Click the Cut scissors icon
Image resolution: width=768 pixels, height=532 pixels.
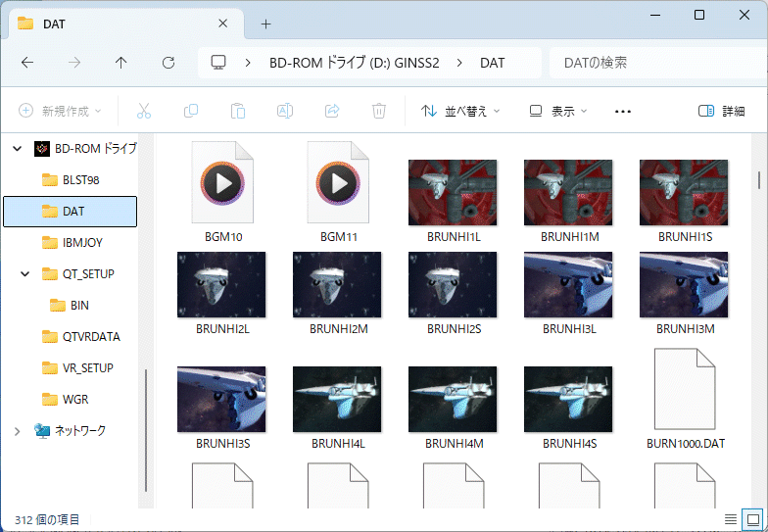click(144, 112)
